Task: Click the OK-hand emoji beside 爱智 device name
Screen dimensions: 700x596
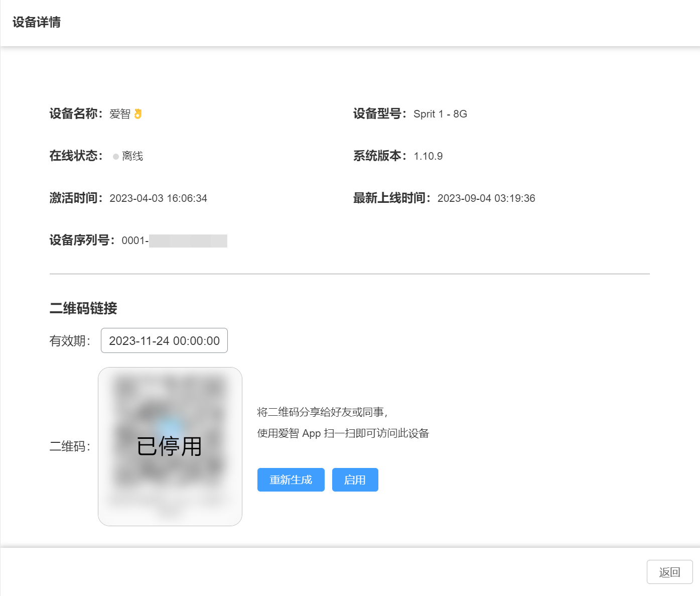Action: pos(139,113)
